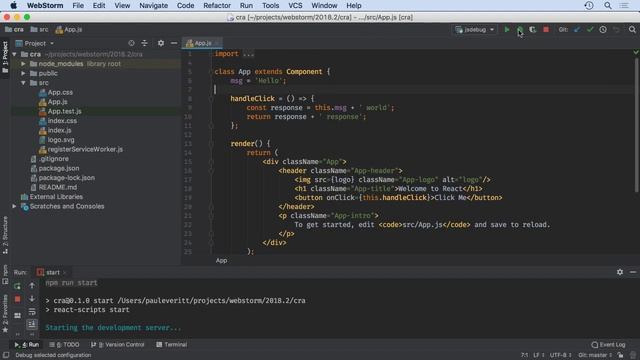Toggle the npm side tool window
Screen dimensions: 640x360
[5, 274]
